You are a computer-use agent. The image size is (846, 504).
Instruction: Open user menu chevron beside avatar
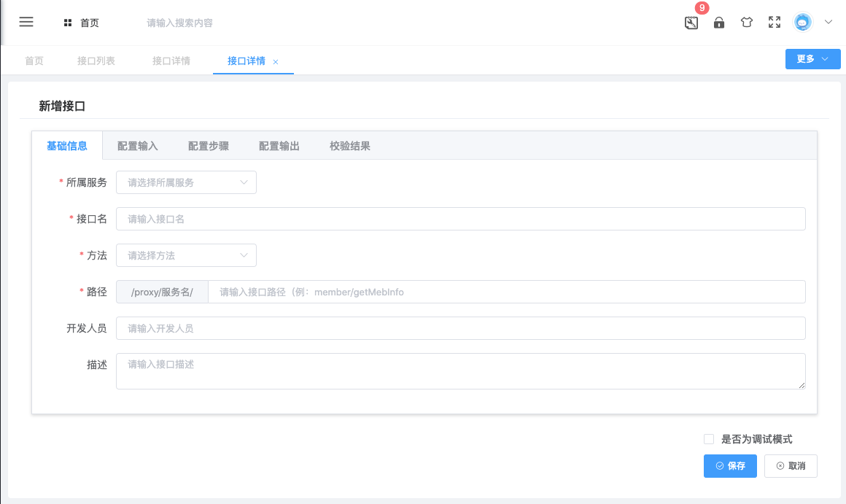828,23
